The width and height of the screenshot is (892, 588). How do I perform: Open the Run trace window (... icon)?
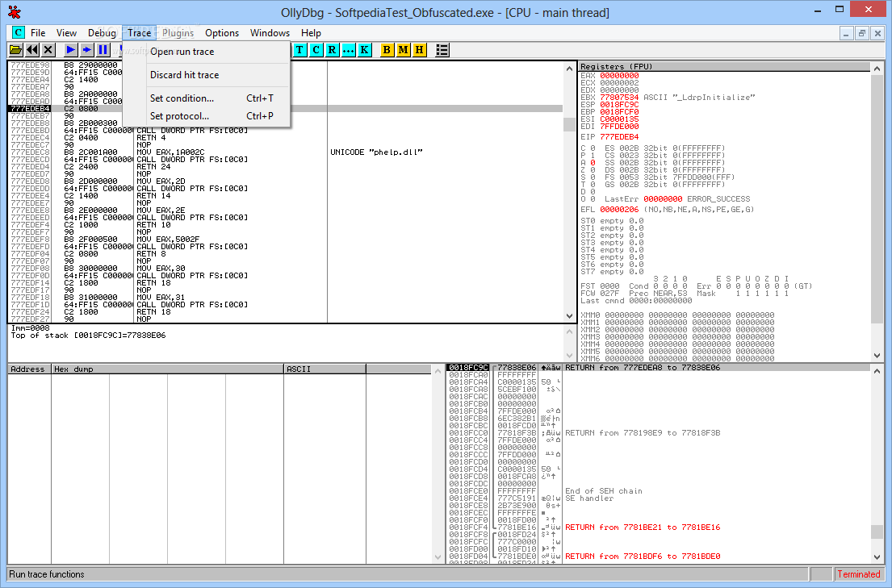[x=348, y=50]
